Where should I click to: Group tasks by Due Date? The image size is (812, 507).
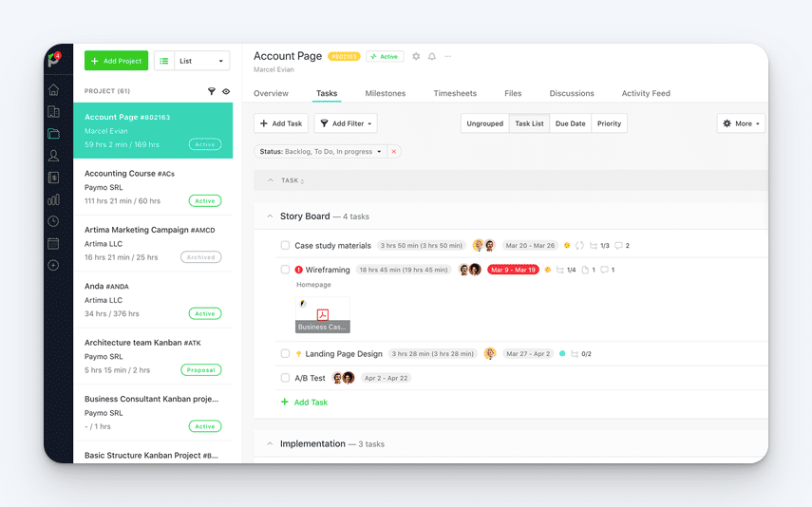pos(570,123)
